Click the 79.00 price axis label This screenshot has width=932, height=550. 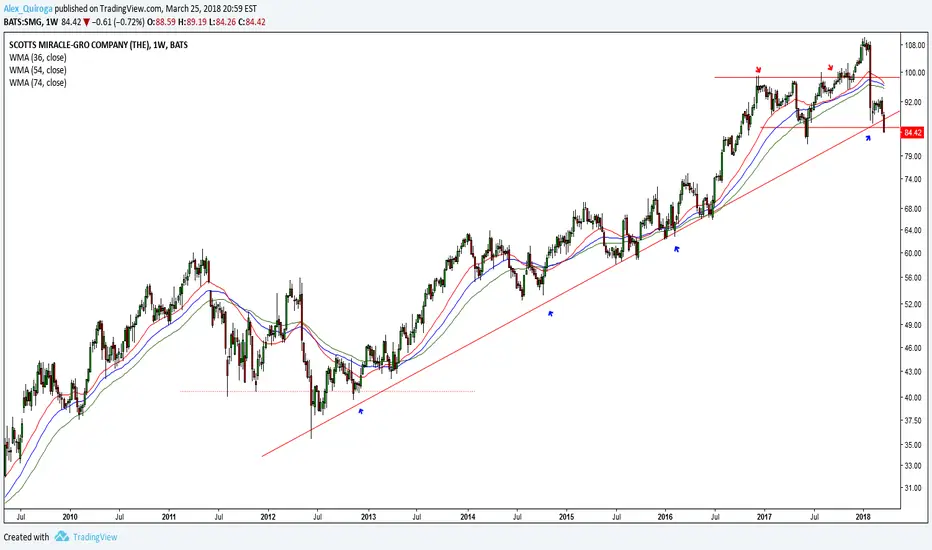click(x=914, y=156)
